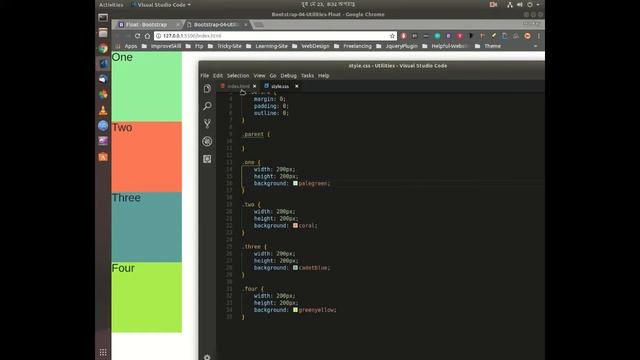Open the Search view in VS Code
Viewport: 640px width, 360px height.
[x=207, y=106]
